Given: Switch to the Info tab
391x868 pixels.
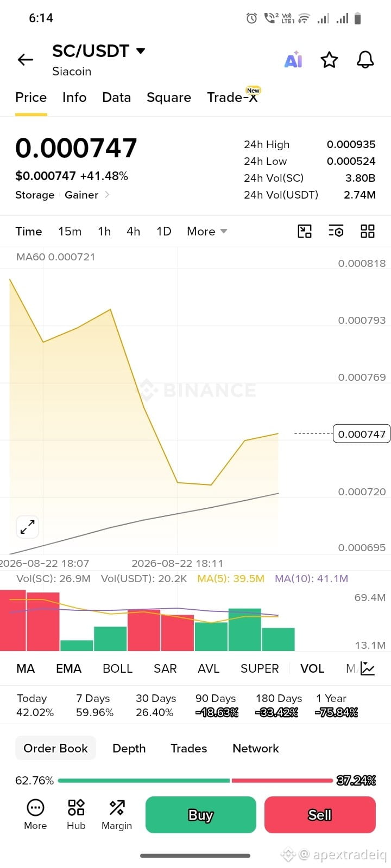Looking at the screenshot, I should (74, 98).
